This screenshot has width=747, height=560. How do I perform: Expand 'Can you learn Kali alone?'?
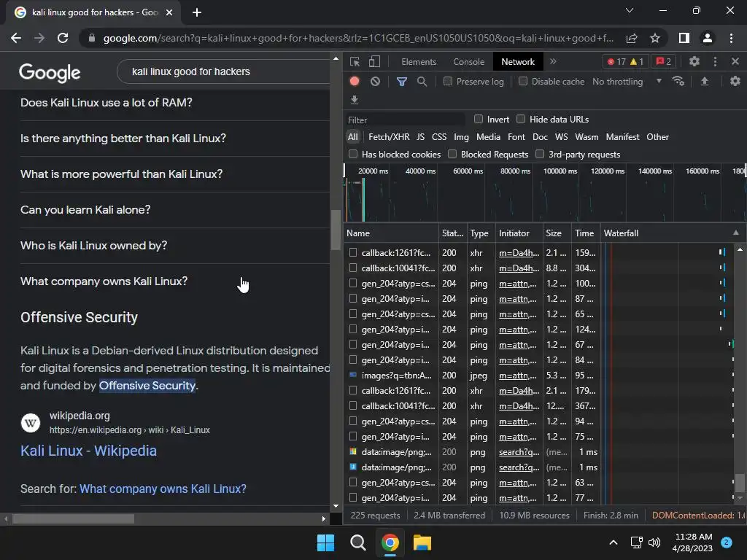coord(175,210)
